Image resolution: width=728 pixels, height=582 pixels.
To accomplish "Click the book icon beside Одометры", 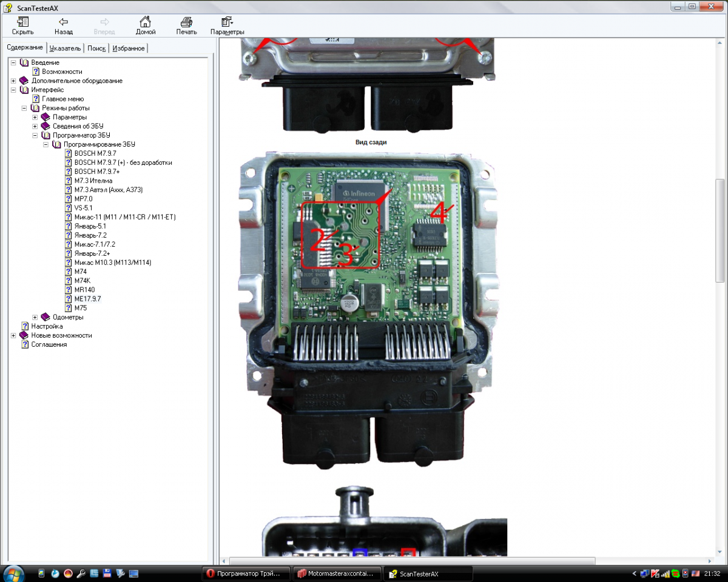I will click(x=45, y=317).
